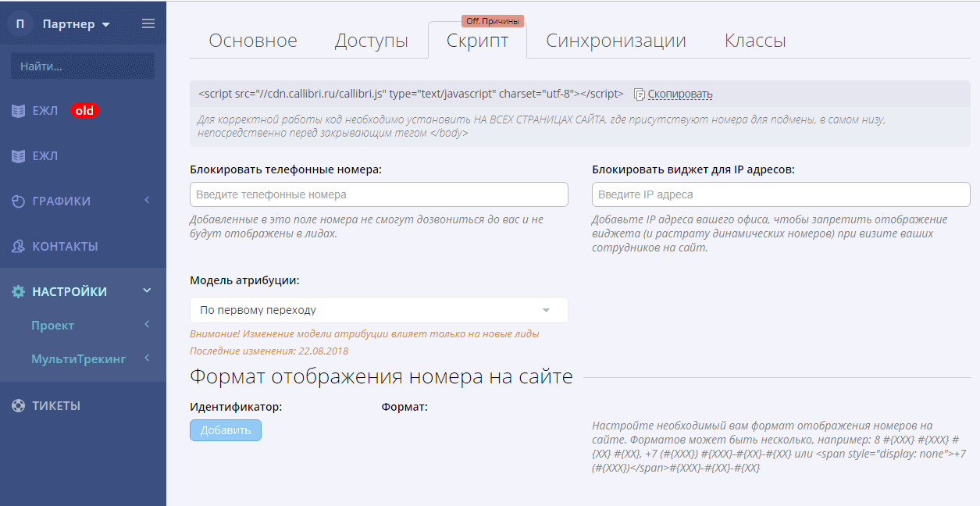Click the ГРАФИКИ pie chart icon
980x506 pixels.
18,201
